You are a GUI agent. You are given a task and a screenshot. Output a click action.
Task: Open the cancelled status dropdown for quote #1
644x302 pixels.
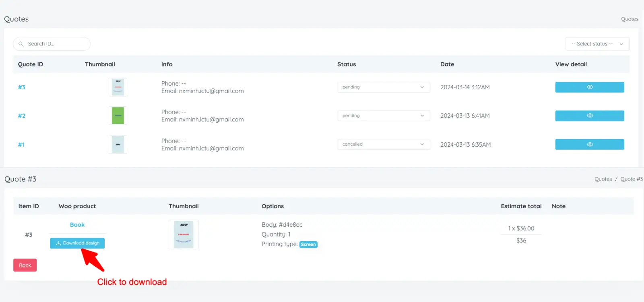(x=384, y=144)
